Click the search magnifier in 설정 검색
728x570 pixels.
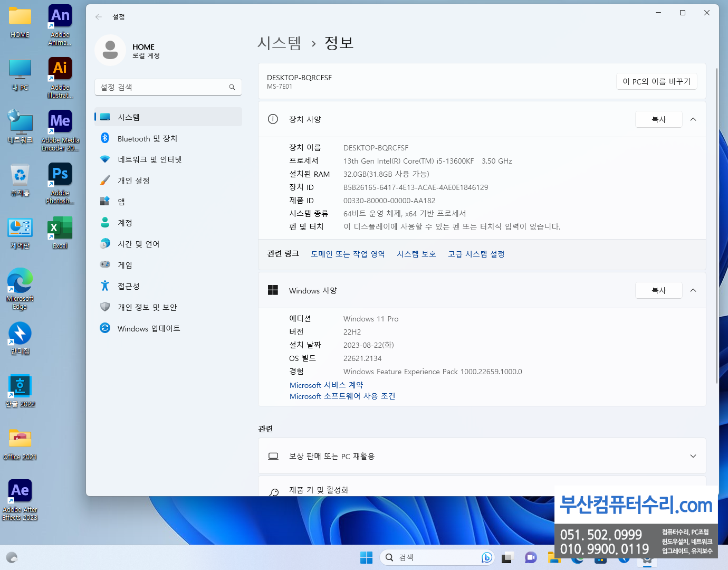[x=232, y=87]
